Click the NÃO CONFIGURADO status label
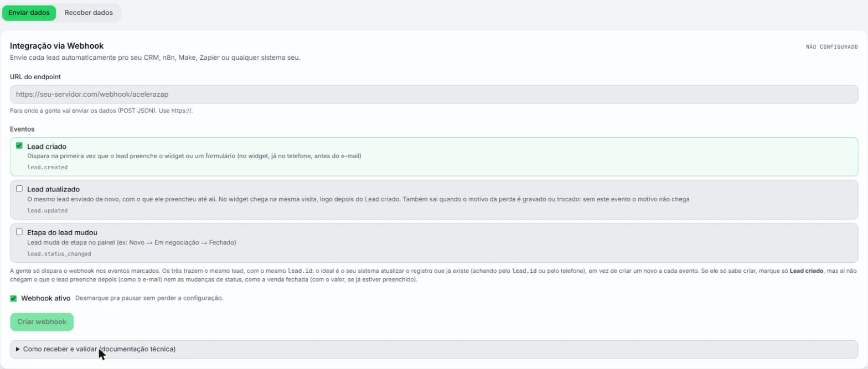The height and width of the screenshot is (369, 868). pyautogui.click(x=832, y=47)
